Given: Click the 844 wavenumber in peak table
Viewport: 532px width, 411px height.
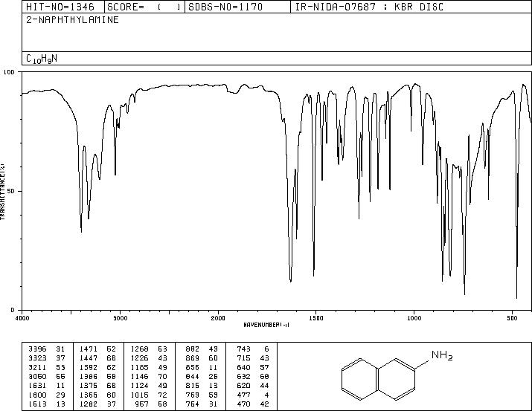Looking at the screenshot, I should (193, 376).
